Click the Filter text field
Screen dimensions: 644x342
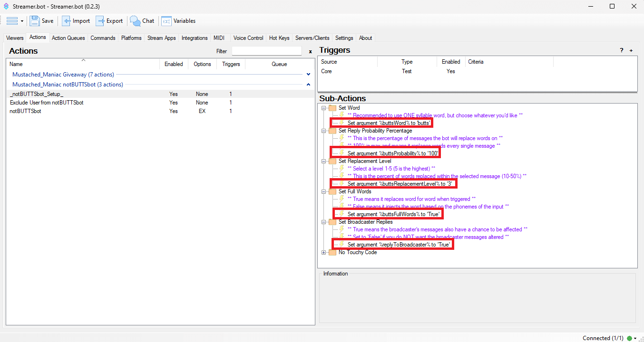[x=267, y=51]
